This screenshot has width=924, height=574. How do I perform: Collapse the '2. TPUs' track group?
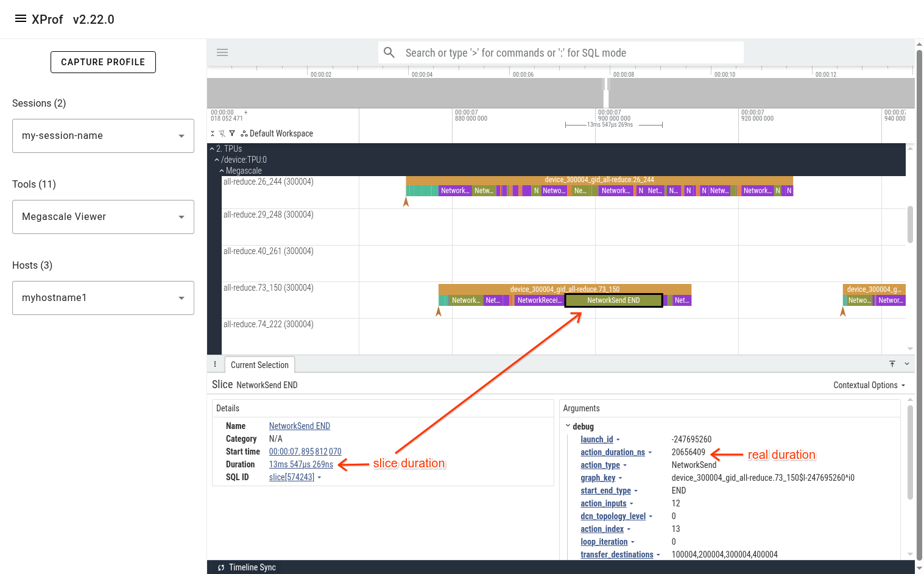click(x=210, y=148)
